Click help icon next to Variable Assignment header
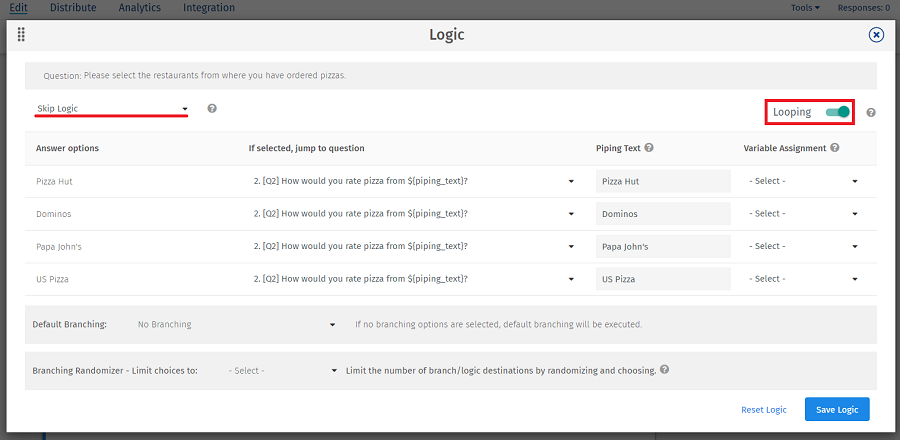The width and height of the screenshot is (900, 440). click(835, 148)
